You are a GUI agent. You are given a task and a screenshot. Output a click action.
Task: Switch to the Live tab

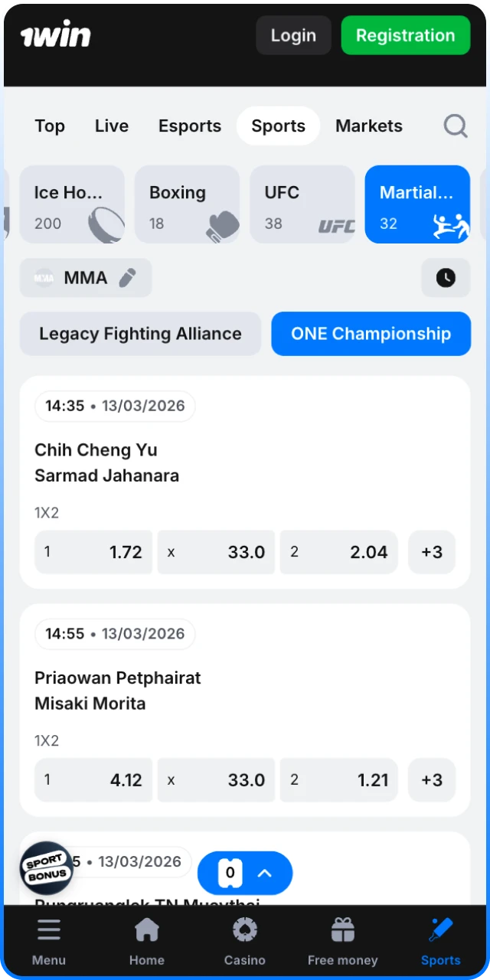click(111, 126)
